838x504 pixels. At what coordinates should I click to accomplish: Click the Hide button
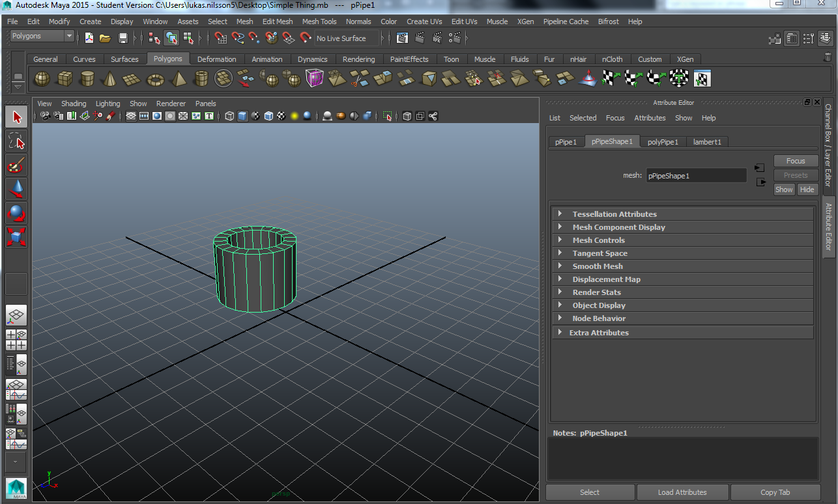807,189
